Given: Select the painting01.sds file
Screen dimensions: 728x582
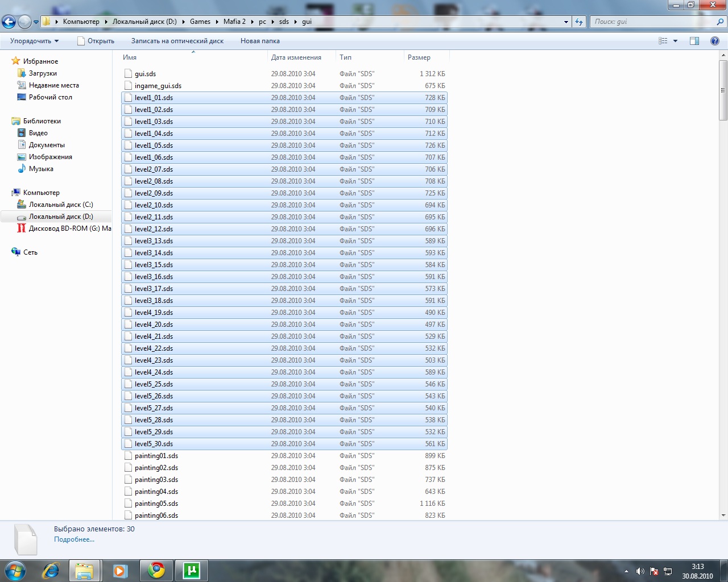Looking at the screenshot, I should click(x=284, y=456).
